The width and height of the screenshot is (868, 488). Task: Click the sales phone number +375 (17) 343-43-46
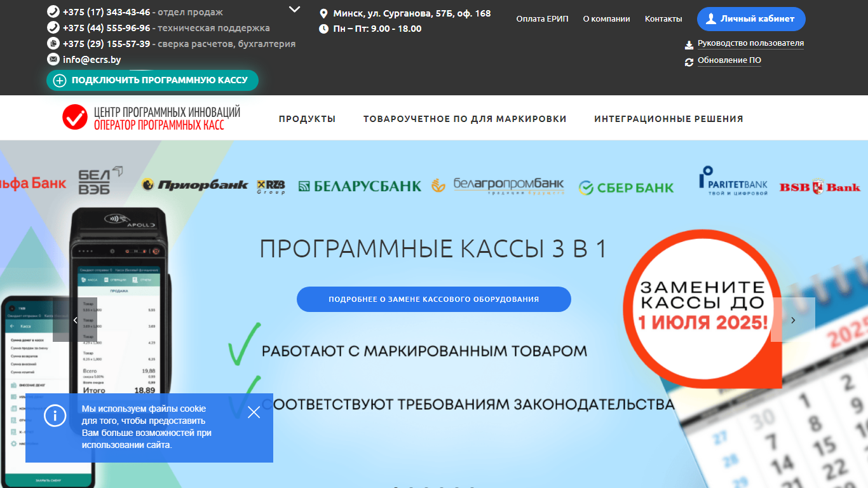[107, 12]
